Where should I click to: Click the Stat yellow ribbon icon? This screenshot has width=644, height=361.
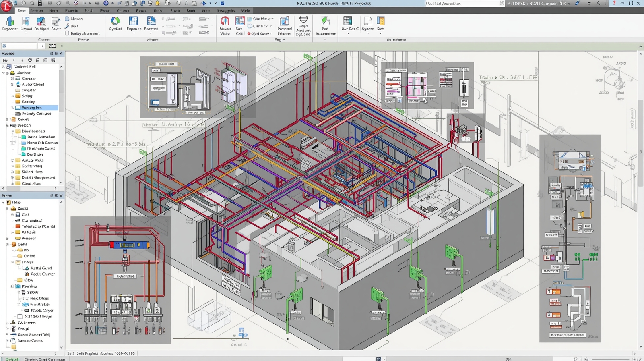tap(380, 21)
